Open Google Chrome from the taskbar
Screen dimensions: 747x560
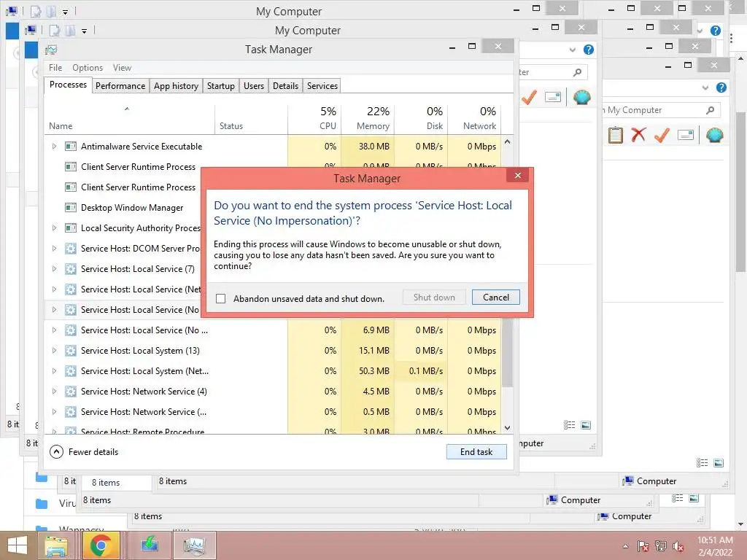(x=101, y=545)
